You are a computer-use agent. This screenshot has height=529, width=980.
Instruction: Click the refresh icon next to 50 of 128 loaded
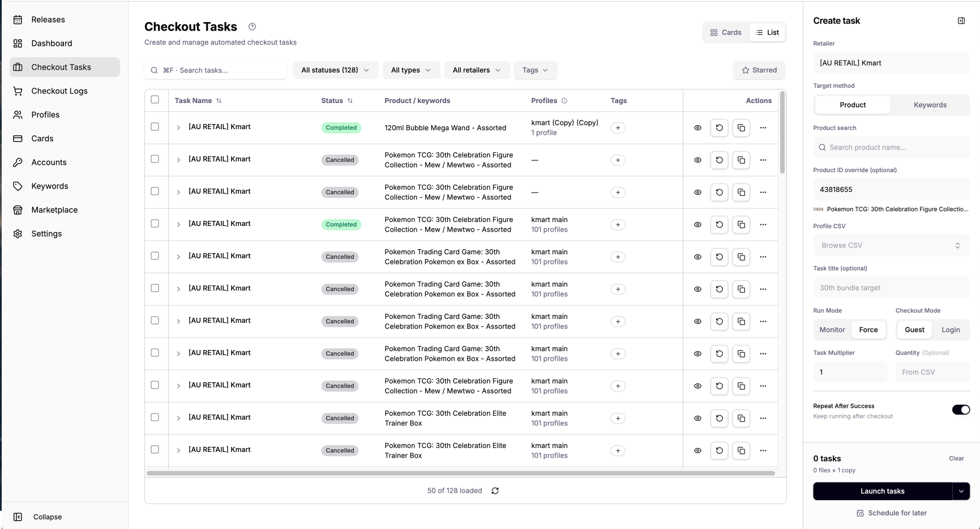(495, 491)
